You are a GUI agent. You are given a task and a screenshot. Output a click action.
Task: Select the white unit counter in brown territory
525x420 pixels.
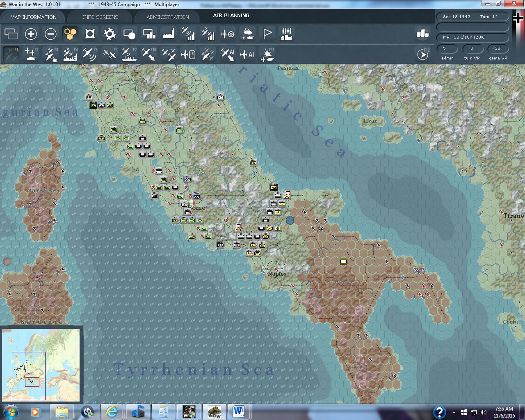[x=344, y=261]
